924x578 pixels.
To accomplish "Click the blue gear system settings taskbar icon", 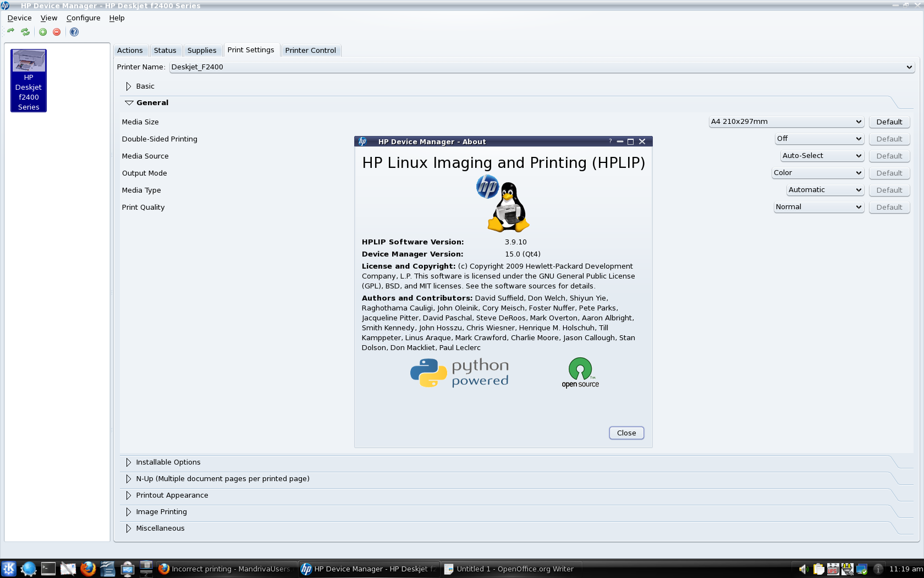I will [29, 569].
